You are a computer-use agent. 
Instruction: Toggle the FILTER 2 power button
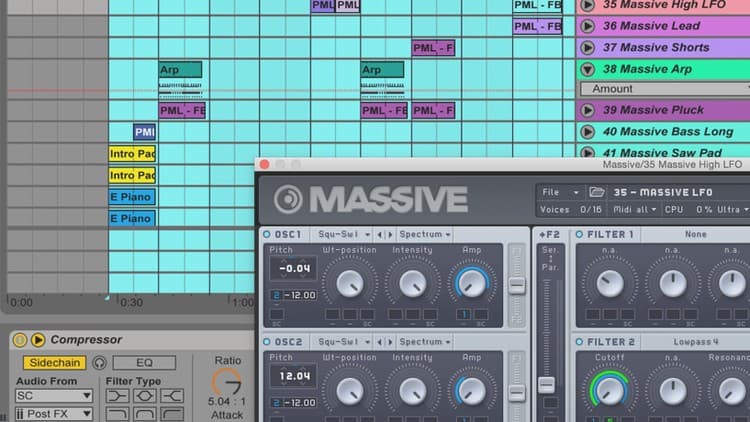pos(579,342)
